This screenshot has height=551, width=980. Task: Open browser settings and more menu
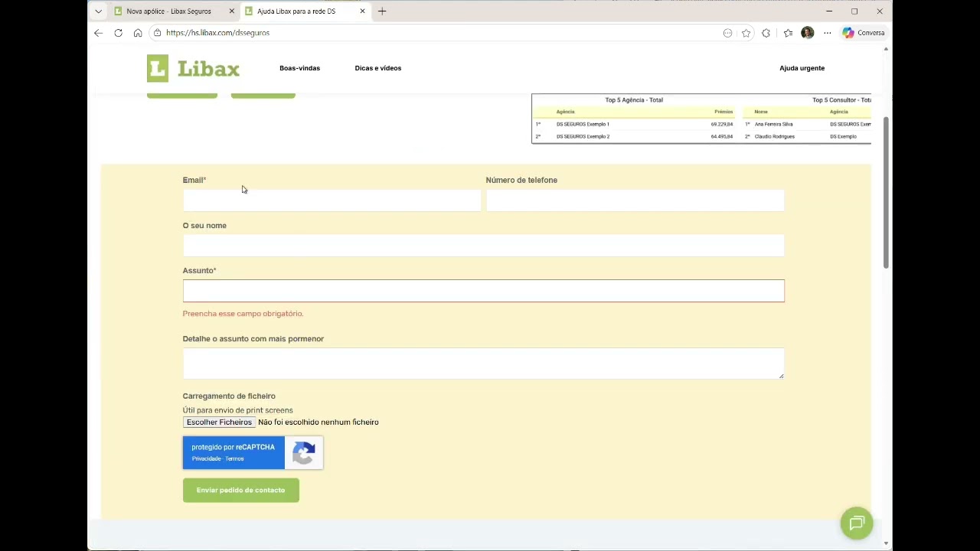coord(827,33)
